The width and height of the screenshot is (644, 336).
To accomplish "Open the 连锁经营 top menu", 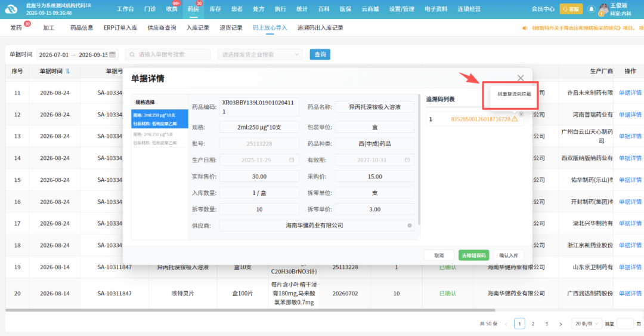I will tap(469, 9).
